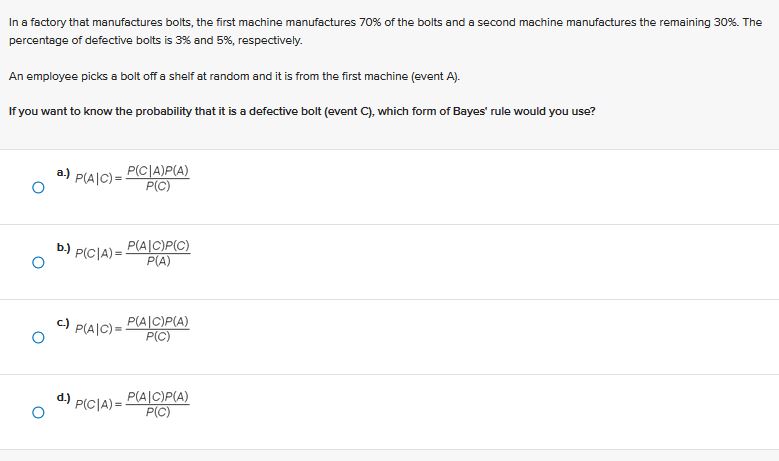Select radio button for option b
Screen dimensions: 779x461
coord(38,262)
